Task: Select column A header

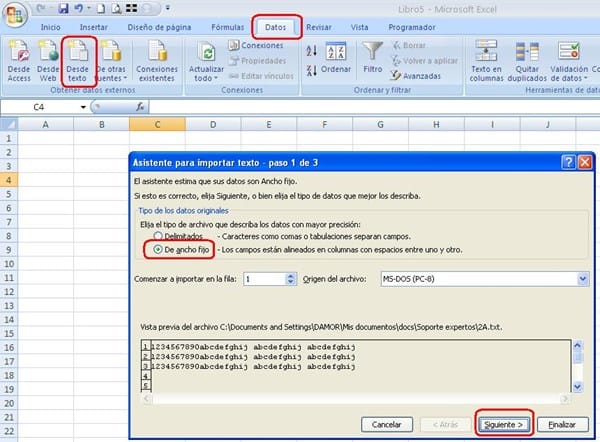Action: tap(46, 124)
